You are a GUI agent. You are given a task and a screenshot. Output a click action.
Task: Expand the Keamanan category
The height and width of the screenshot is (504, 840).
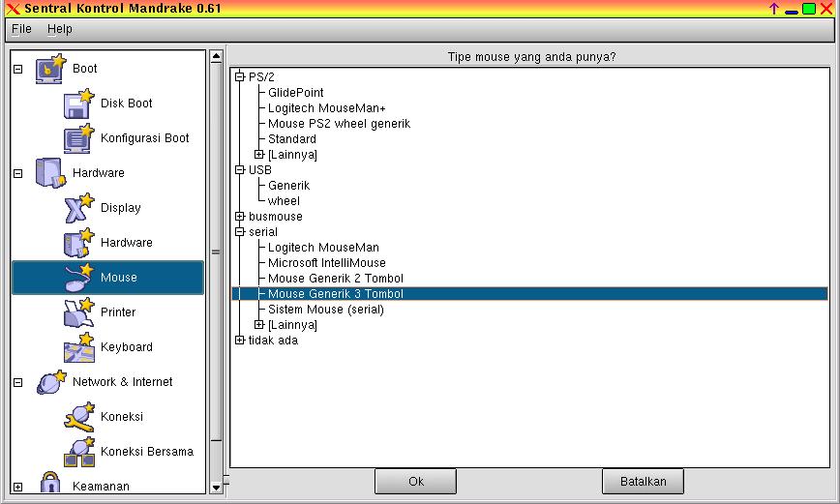(17, 487)
